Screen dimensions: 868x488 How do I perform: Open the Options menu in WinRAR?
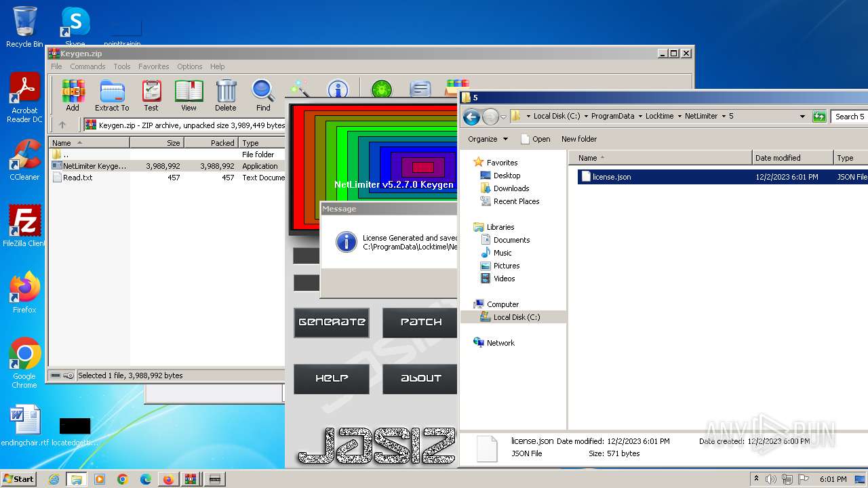[x=190, y=66]
